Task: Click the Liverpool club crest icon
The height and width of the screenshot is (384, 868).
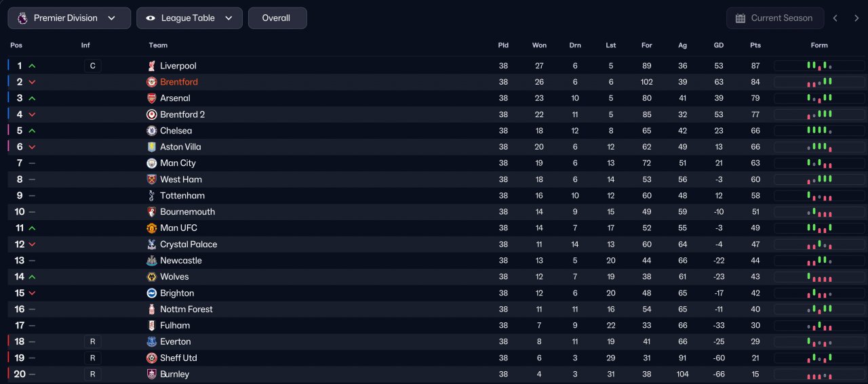Action: pos(152,66)
